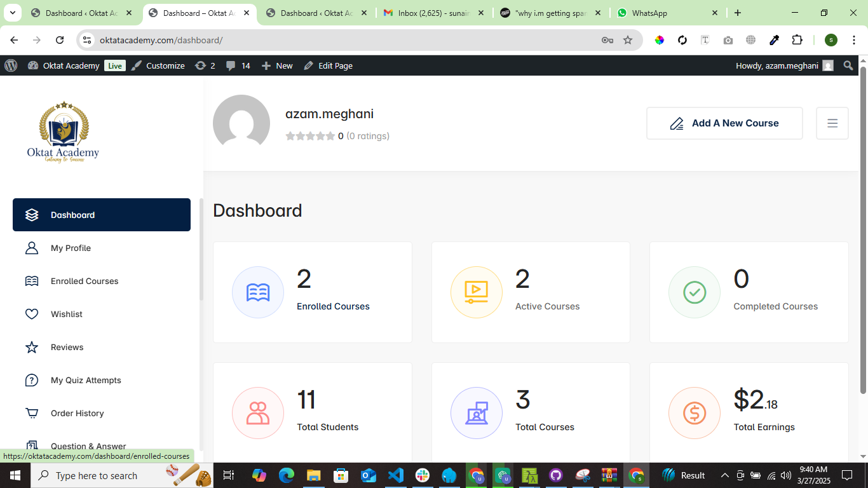Open Order History from sidebar
This screenshot has width=868, height=488.
click(77, 413)
